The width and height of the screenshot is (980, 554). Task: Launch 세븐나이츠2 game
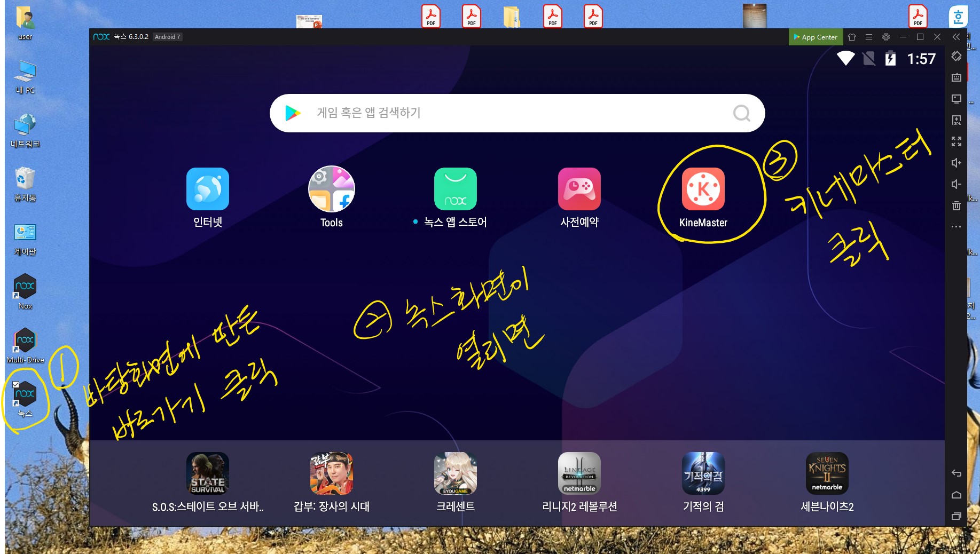click(x=827, y=473)
